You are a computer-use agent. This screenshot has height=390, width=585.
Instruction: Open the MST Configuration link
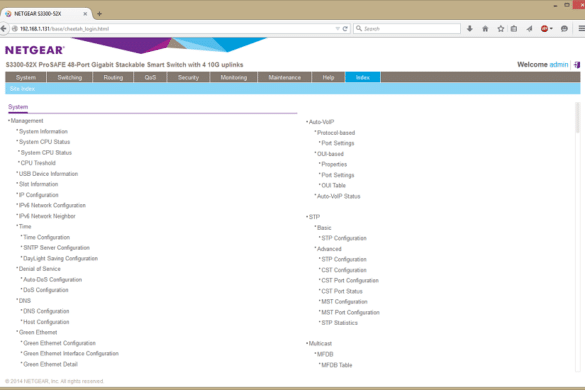(x=344, y=302)
